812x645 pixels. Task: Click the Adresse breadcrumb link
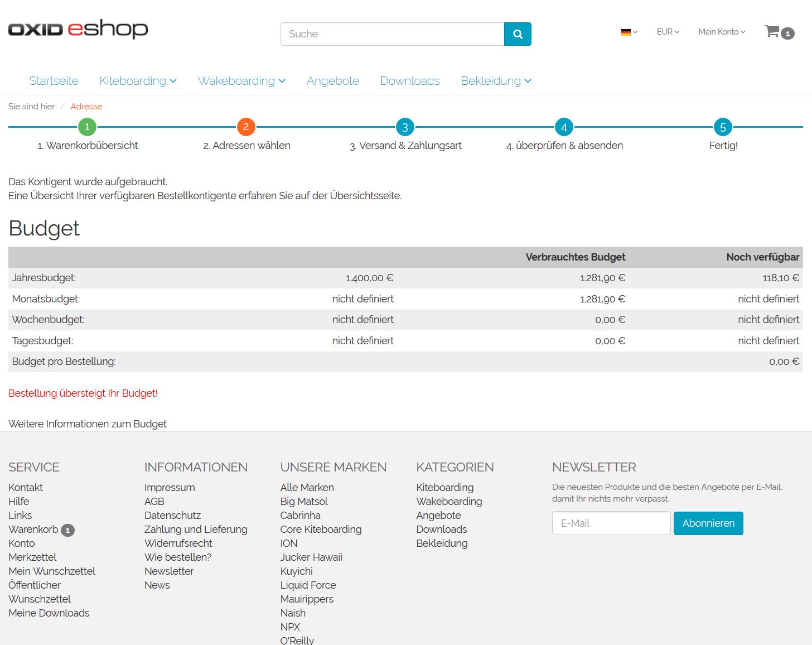(x=86, y=107)
